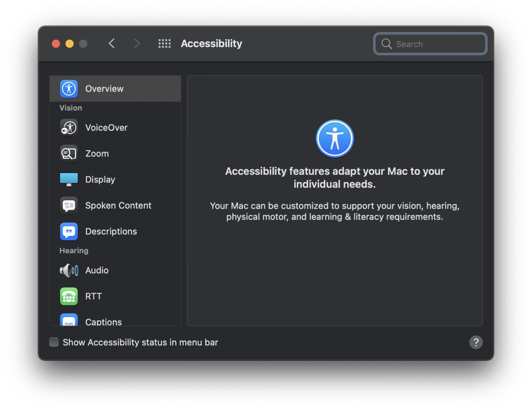Go back using the left chevron
This screenshot has width=532, height=411.
(112, 44)
